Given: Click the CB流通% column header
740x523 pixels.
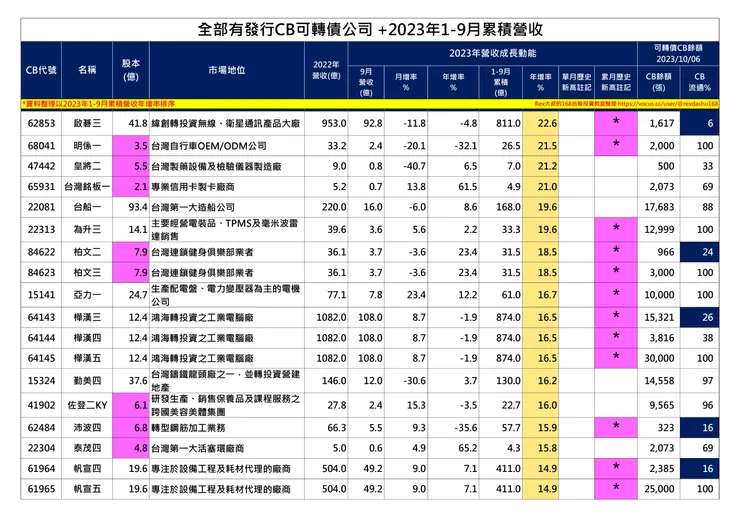Looking at the screenshot, I should (x=699, y=82).
